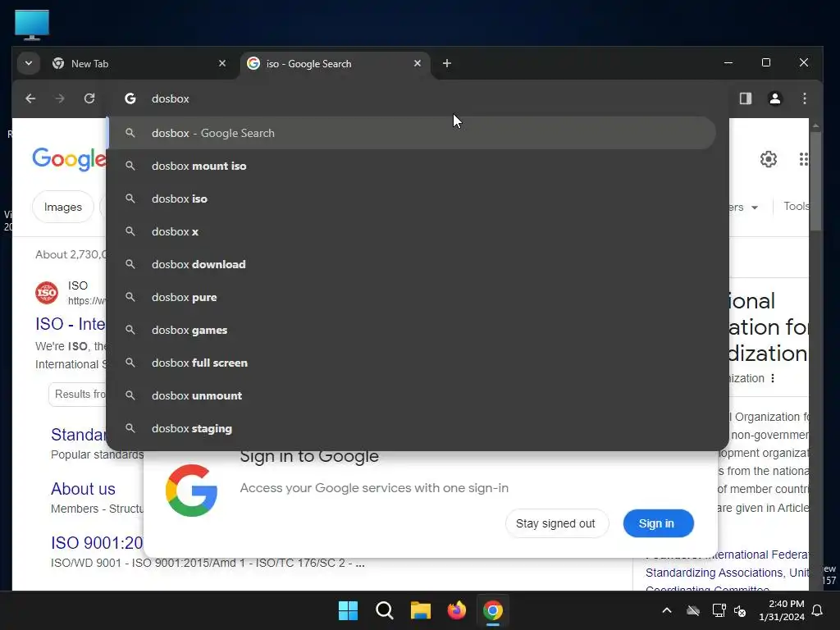Screen dimensions: 840x630
Task: Click the Sign in button
Action: pos(659,523)
